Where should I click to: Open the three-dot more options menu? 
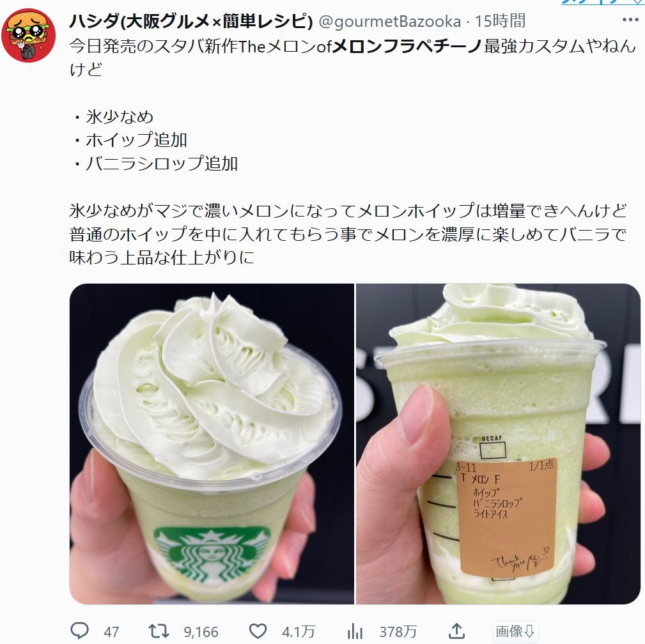(630, 20)
